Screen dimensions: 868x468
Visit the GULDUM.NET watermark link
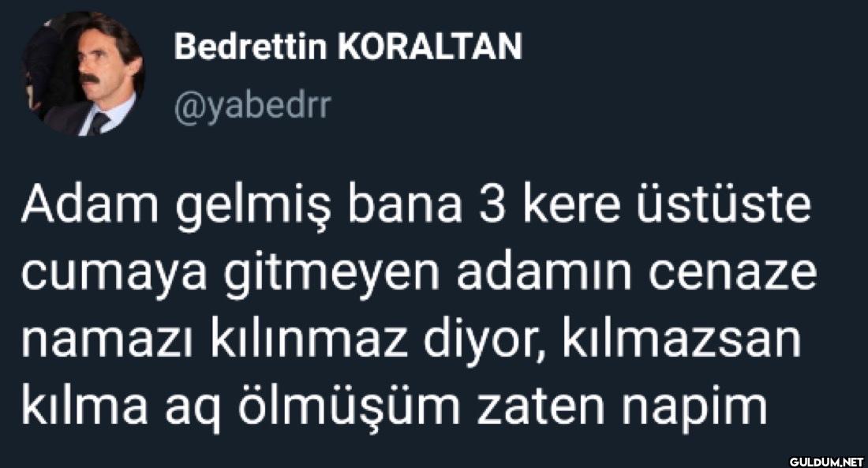tap(826, 461)
